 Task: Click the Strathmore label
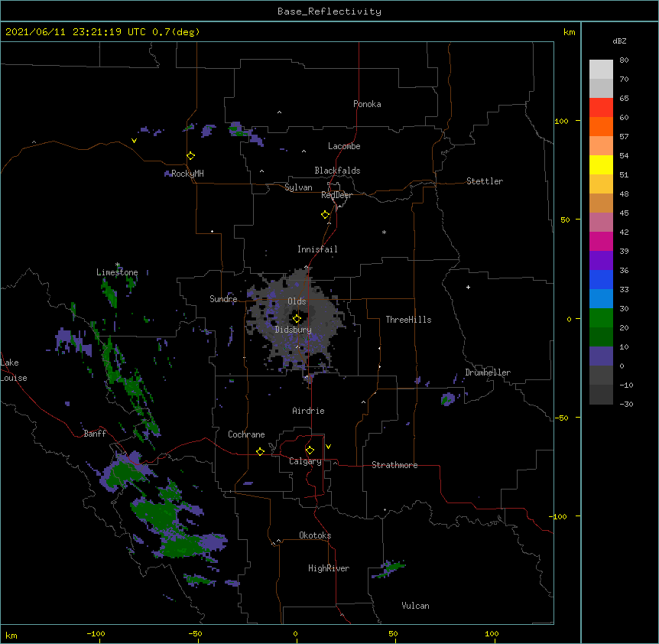point(394,465)
